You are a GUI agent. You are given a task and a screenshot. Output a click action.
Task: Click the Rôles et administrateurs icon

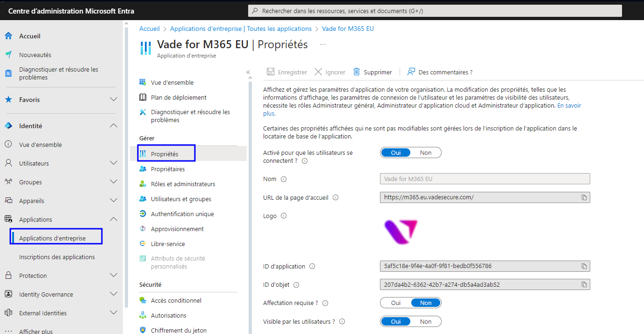pos(143,184)
